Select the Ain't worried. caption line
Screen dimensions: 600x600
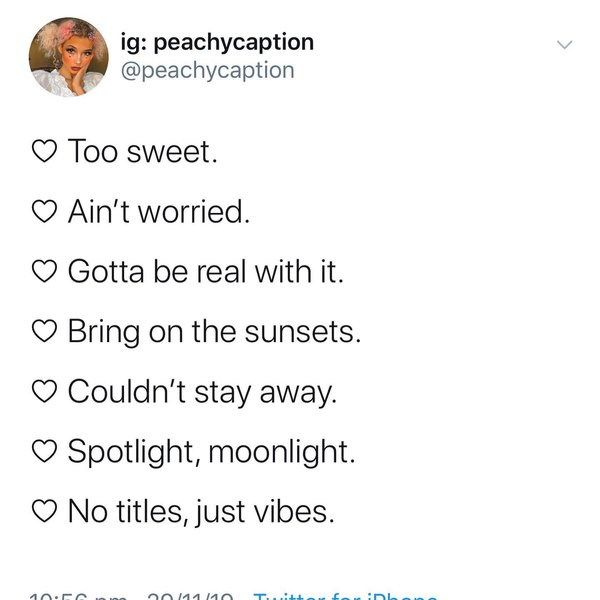158,212
